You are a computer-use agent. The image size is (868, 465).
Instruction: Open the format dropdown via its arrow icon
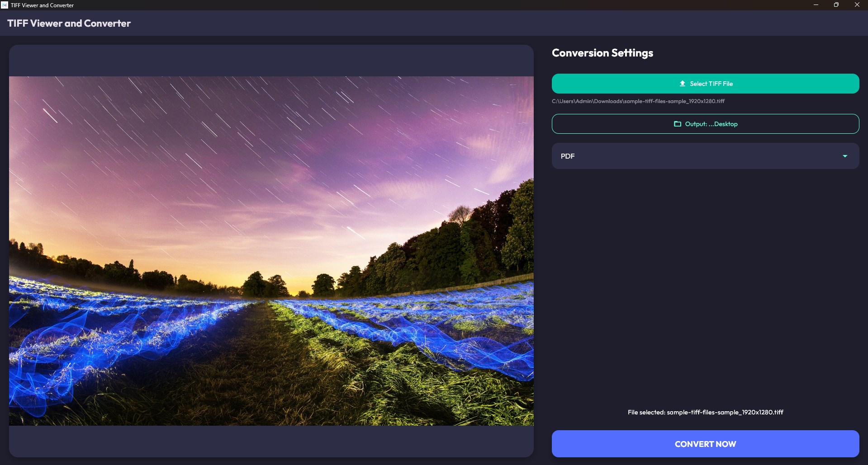coord(845,155)
